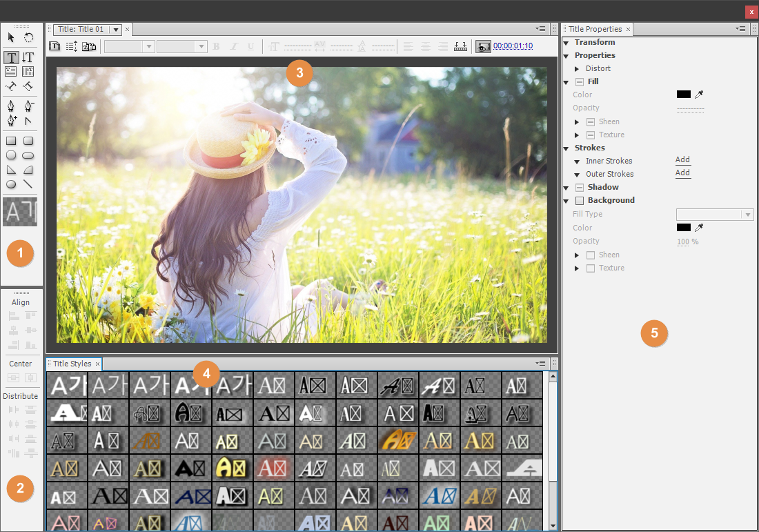Select the Delete Anchor Point tool
Image resolution: width=759 pixels, height=532 pixels.
pos(28,106)
